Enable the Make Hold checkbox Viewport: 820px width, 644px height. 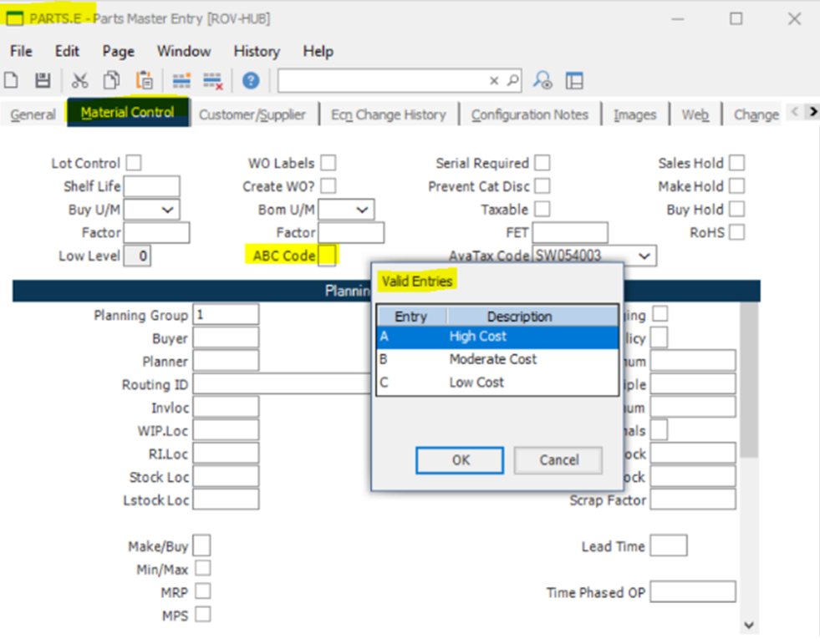pyautogui.click(x=737, y=185)
